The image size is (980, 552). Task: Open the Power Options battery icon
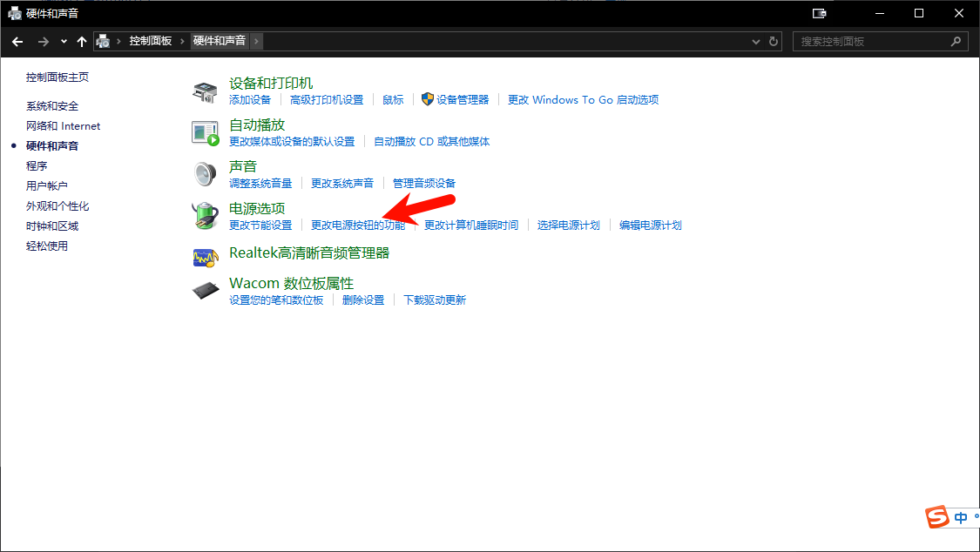[x=205, y=216]
